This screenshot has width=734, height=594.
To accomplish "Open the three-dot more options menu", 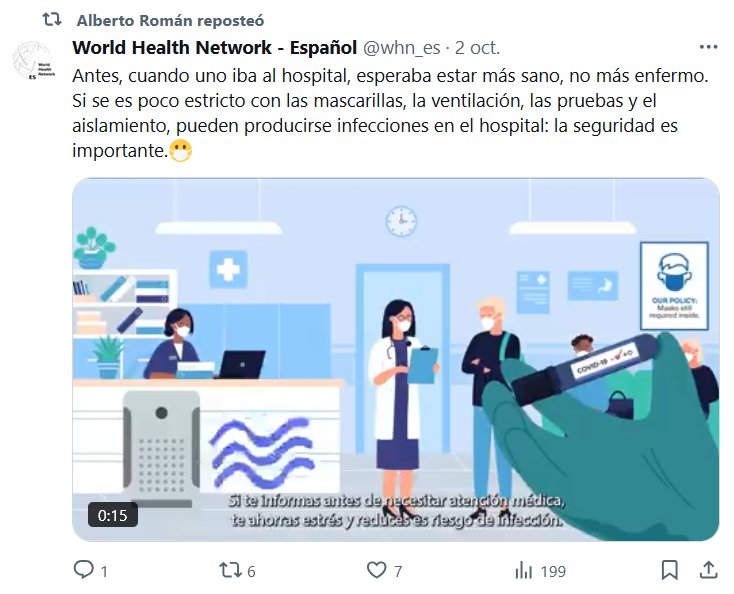I will [708, 47].
